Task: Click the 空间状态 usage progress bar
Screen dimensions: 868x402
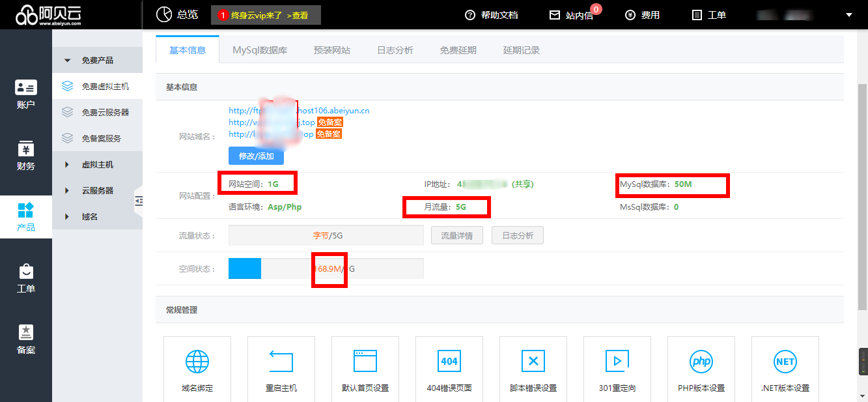Action: [x=326, y=268]
